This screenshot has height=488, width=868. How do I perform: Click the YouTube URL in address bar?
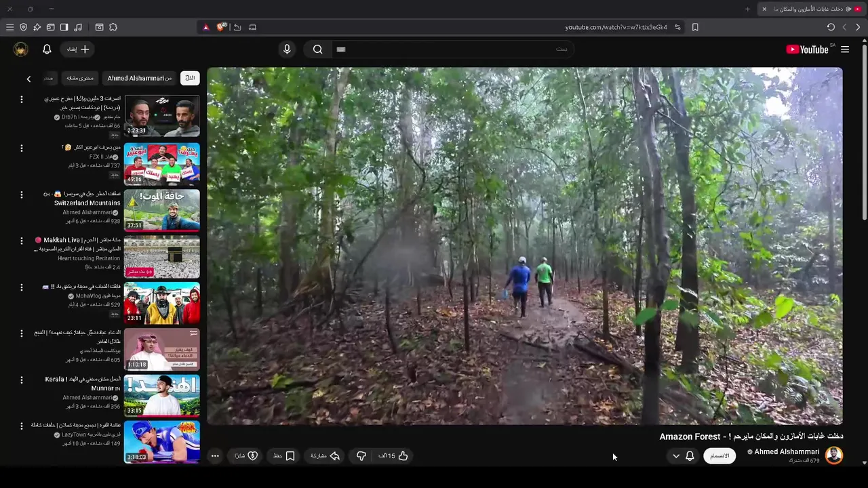[616, 27]
